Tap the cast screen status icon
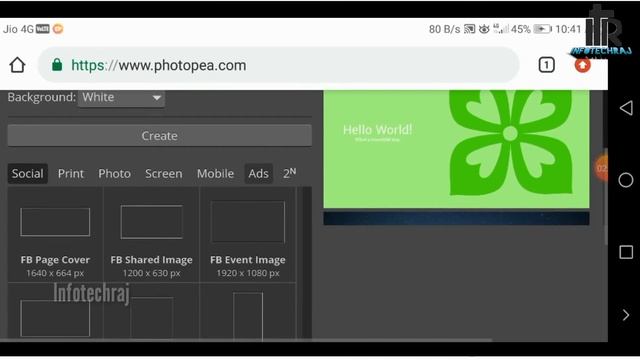This screenshot has width=640, height=360. pyautogui.click(x=469, y=29)
